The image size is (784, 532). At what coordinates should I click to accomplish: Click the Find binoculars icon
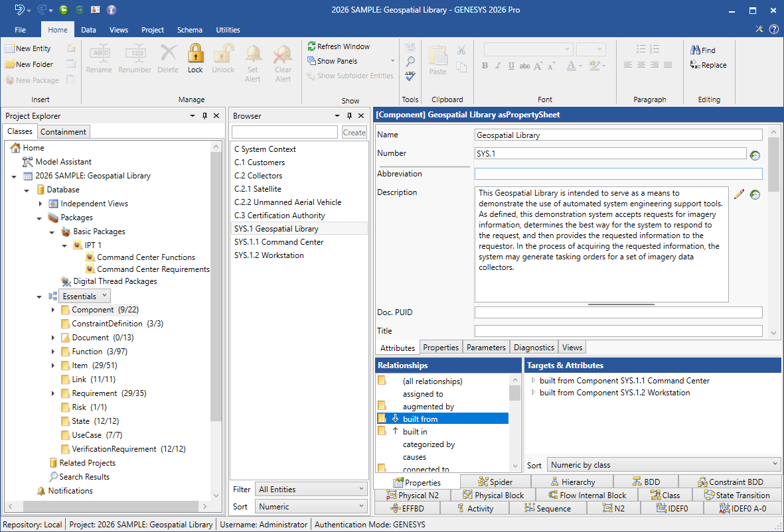tap(696, 50)
